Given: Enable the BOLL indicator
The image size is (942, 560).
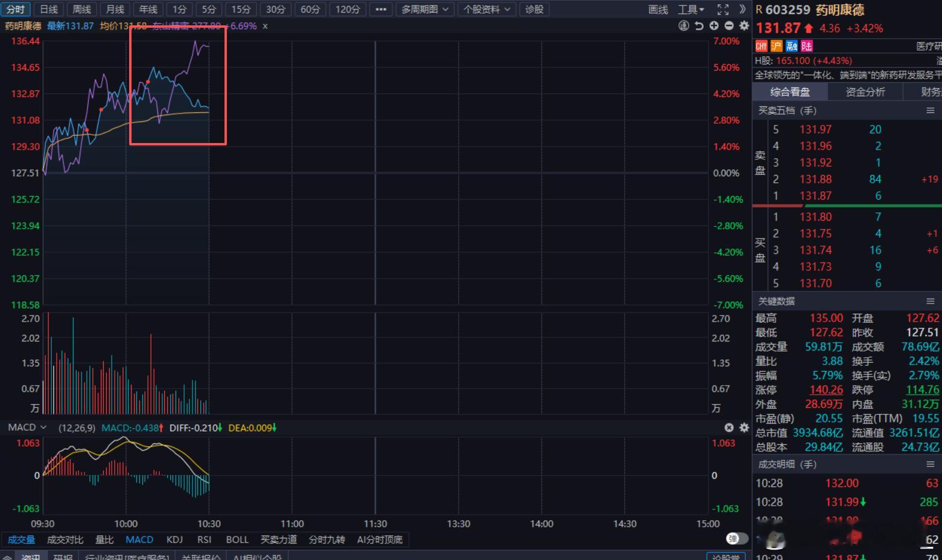Looking at the screenshot, I should coord(237,539).
